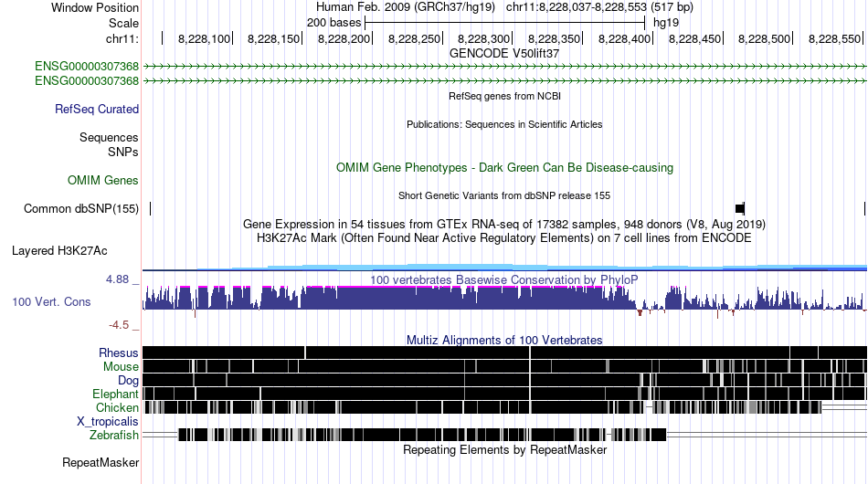Click the H3K27Ac Mark ENCODE track title
This screenshot has width=868, height=484.
pyautogui.click(x=504, y=237)
